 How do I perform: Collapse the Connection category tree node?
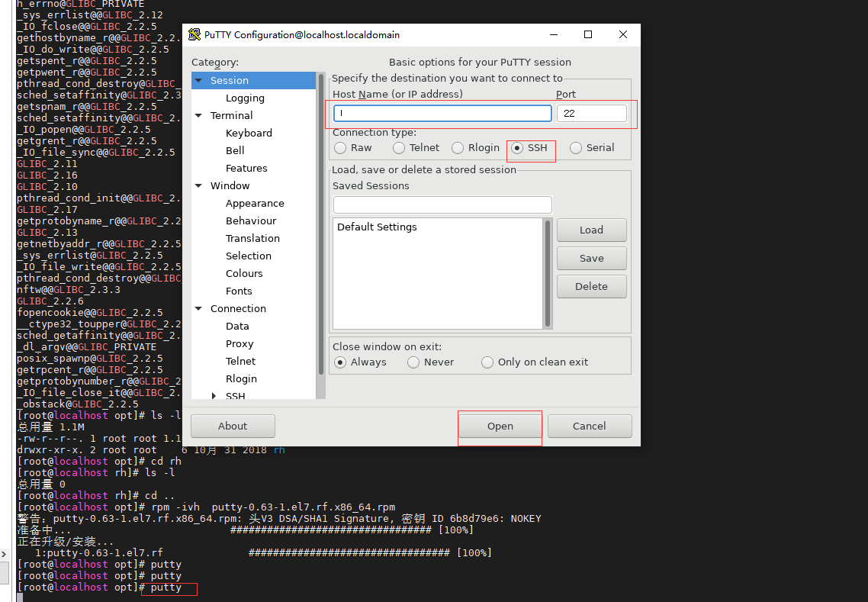coord(199,308)
